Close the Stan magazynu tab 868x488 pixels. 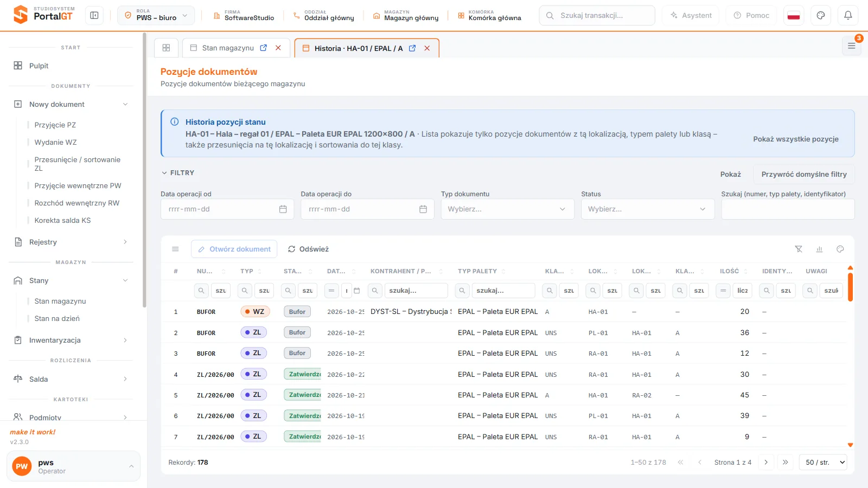[x=278, y=48]
